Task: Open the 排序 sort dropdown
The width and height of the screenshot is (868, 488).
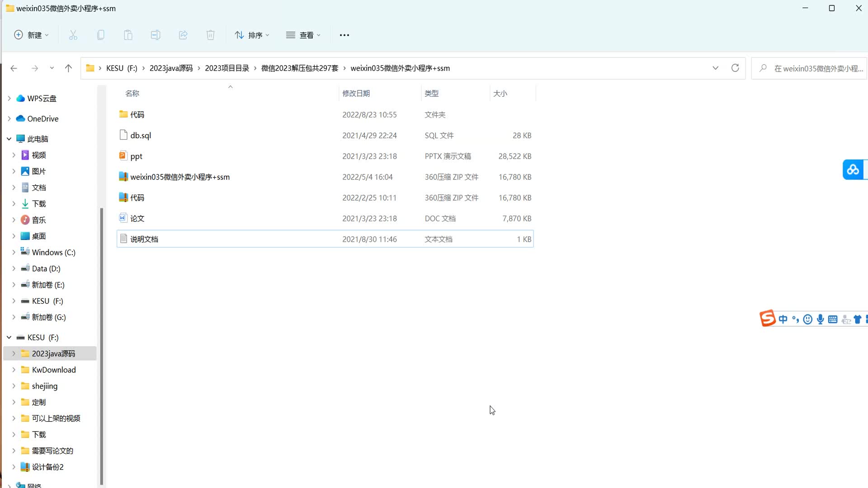Action: 252,35
